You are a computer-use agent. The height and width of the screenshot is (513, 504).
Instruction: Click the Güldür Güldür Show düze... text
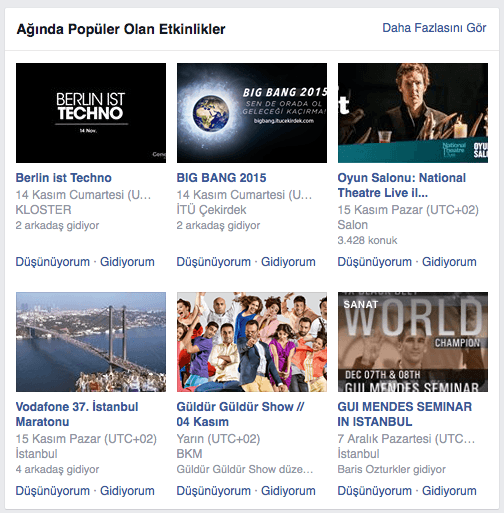245,469
